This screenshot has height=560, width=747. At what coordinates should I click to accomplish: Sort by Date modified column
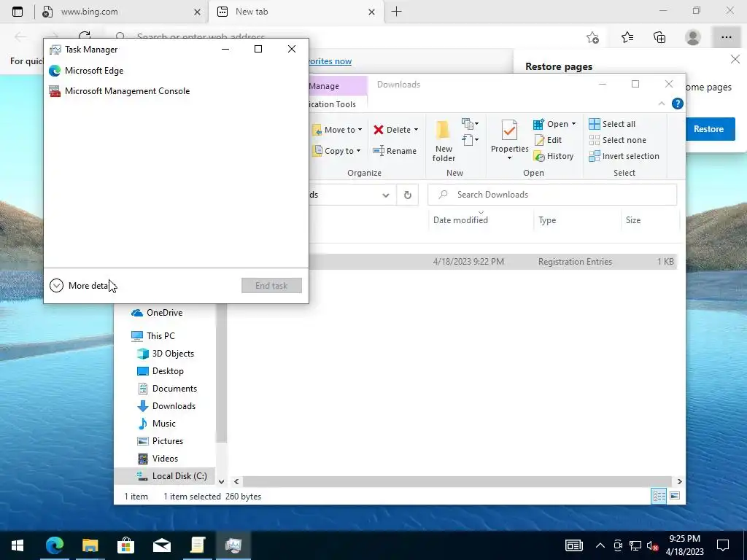pyautogui.click(x=460, y=220)
